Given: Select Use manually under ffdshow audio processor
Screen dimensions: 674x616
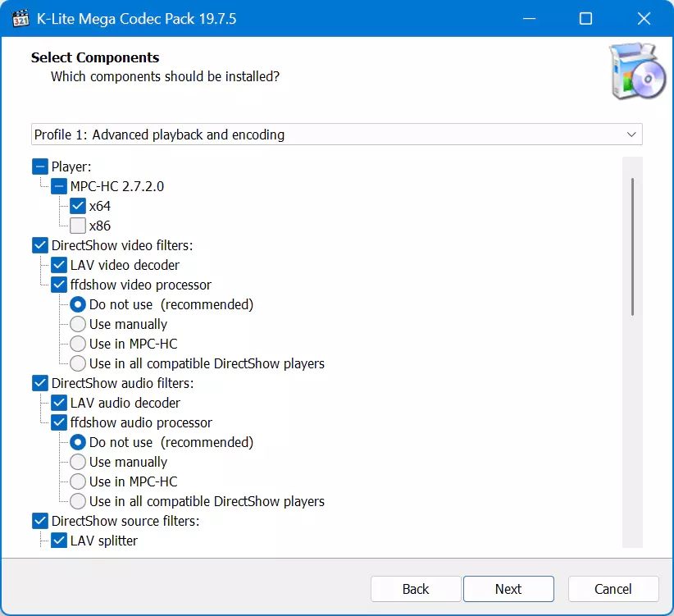Looking at the screenshot, I should click(x=78, y=462).
